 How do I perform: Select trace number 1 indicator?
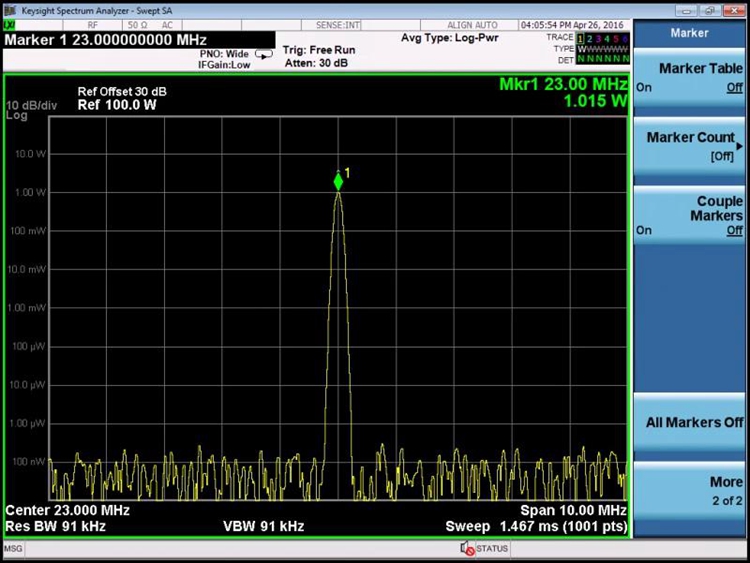(x=582, y=37)
